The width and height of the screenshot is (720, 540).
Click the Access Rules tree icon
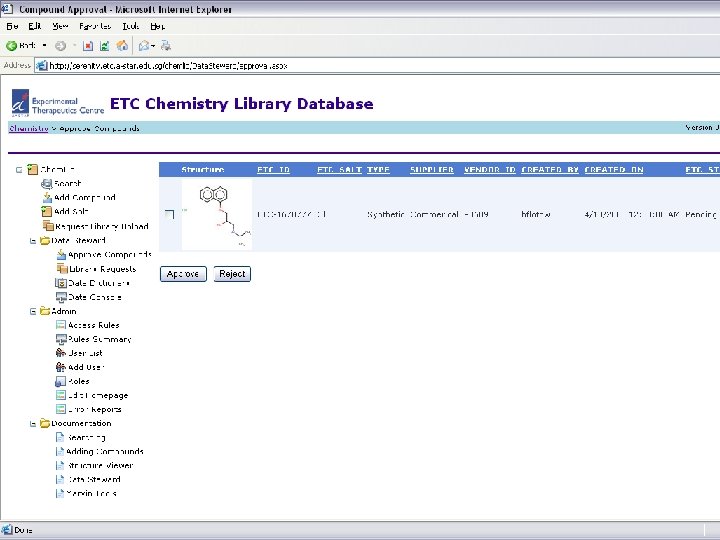[x=61, y=325]
